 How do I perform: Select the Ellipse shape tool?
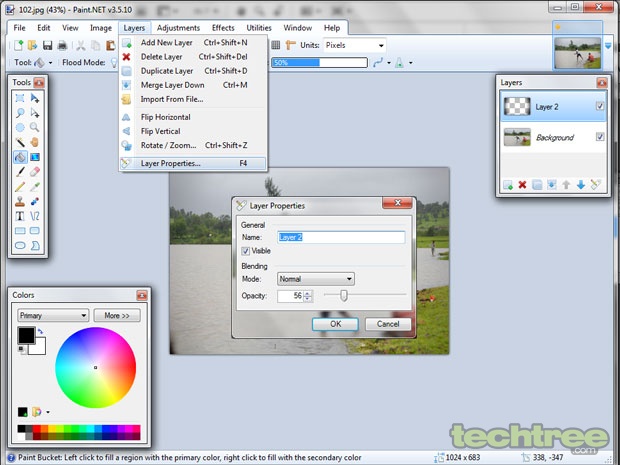[20, 246]
